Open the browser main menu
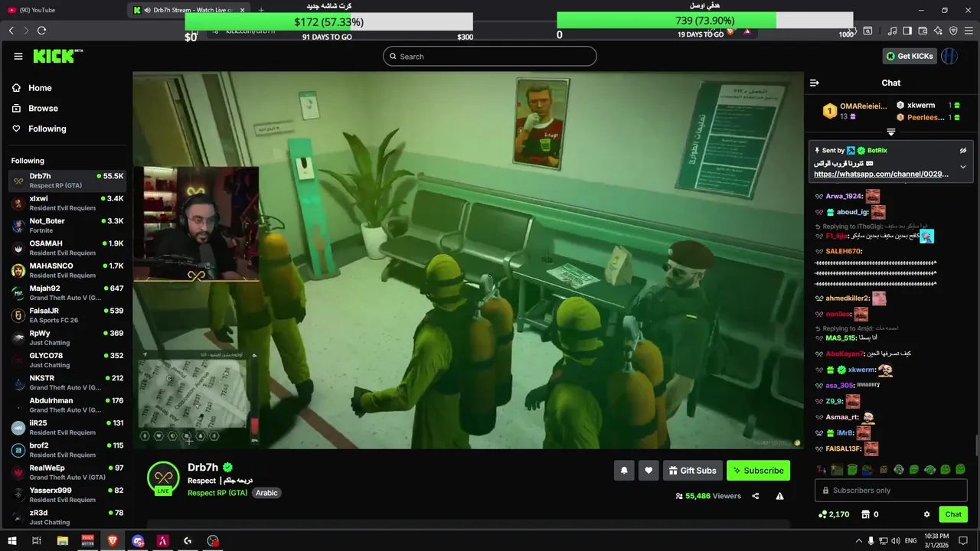Viewport: 980px width, 551px height. pos(969,31)
